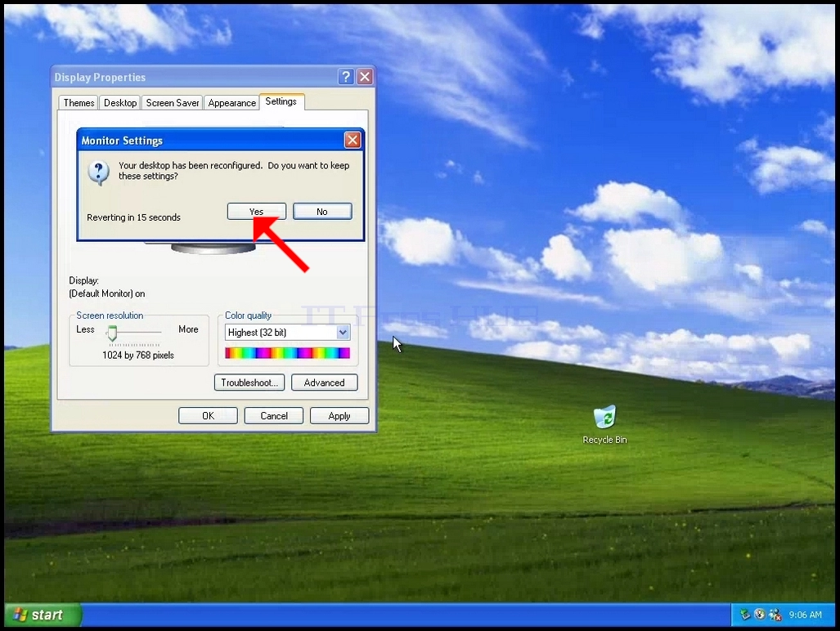This screenshot has width=840, height=631.
Task: Click the Troubleshoot... button
Action: 249,383
